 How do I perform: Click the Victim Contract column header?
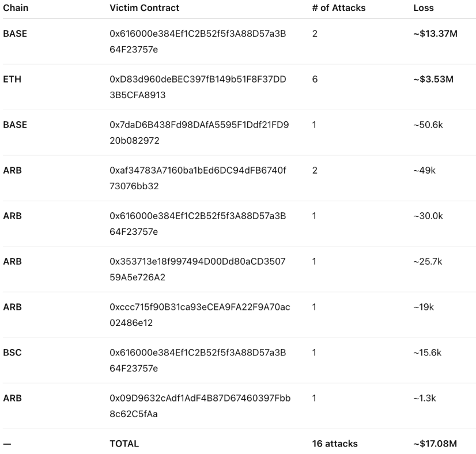[144, 8]
